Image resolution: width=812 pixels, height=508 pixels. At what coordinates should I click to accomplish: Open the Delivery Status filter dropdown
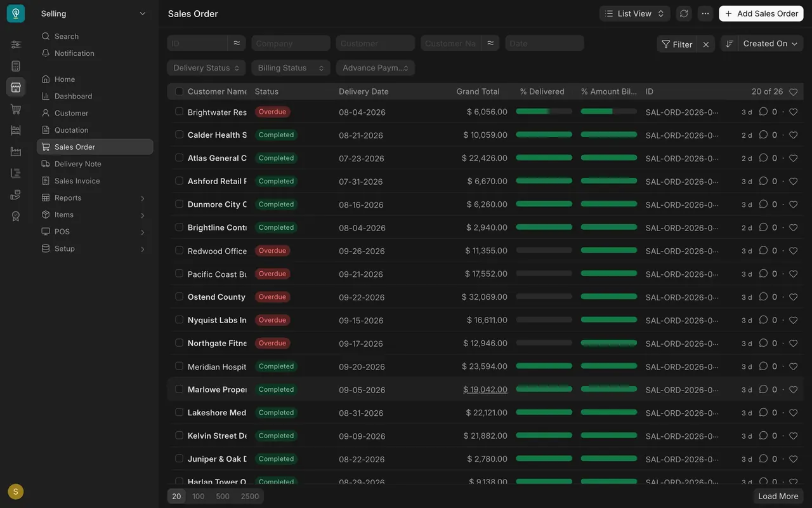coord(206,68)
